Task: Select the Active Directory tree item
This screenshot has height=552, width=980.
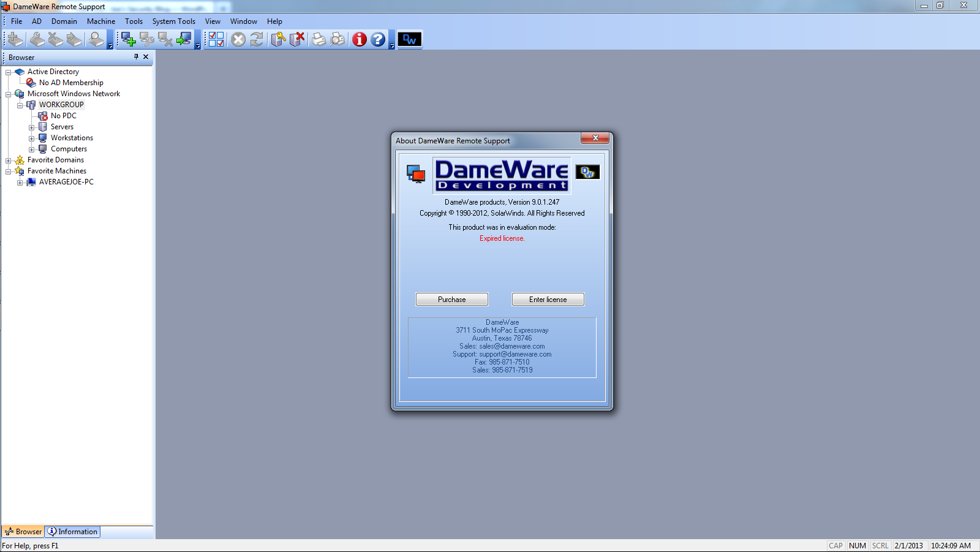Action: coord(53,72)
